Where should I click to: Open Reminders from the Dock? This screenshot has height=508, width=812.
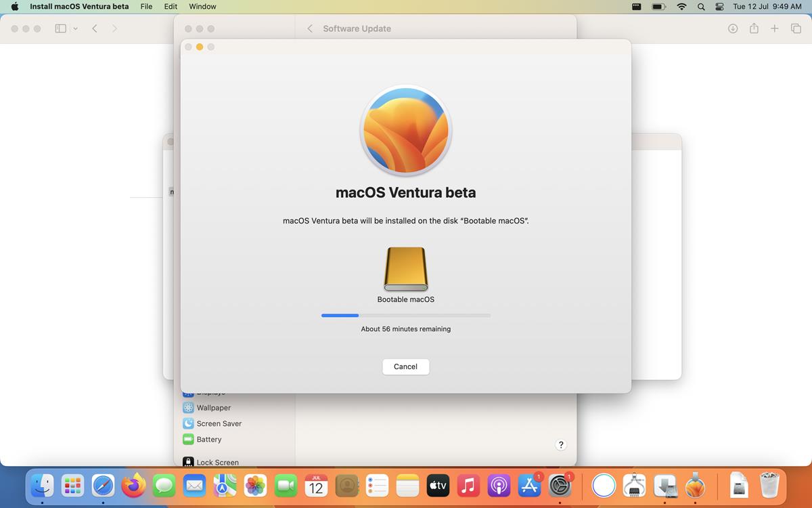[x=377, y=485]
